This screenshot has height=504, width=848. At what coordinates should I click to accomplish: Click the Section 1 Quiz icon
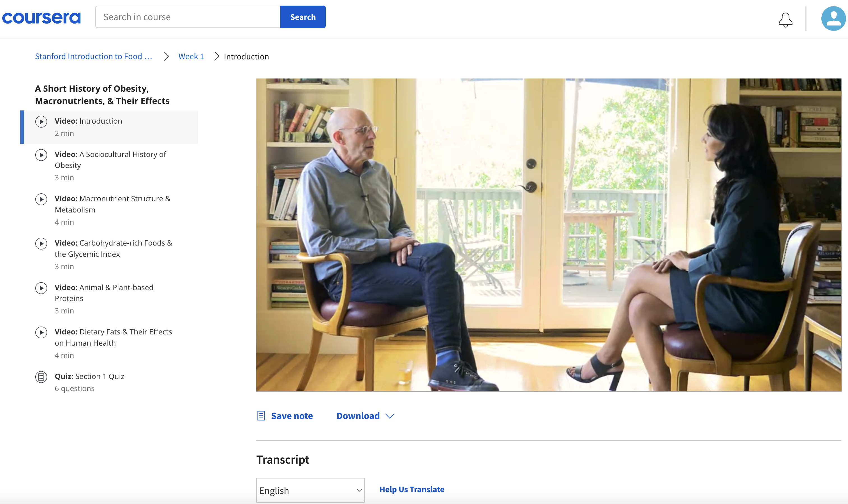coord(41,377)
